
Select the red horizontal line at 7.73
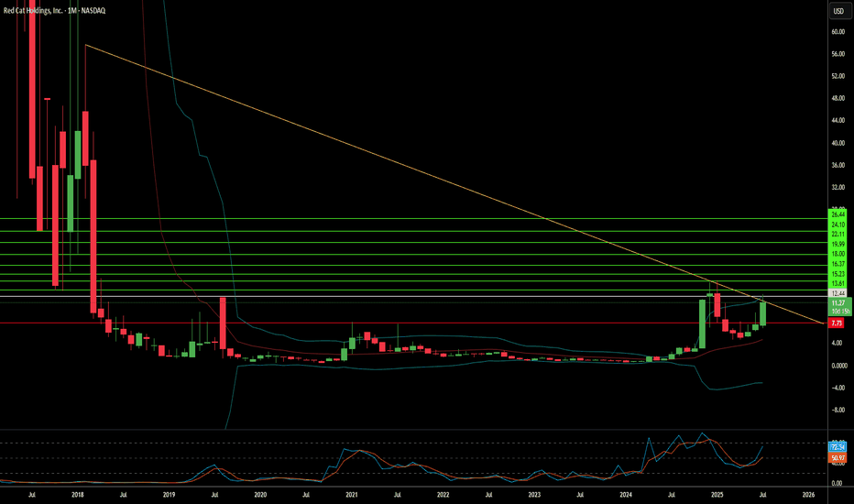[x=413, y=323]
